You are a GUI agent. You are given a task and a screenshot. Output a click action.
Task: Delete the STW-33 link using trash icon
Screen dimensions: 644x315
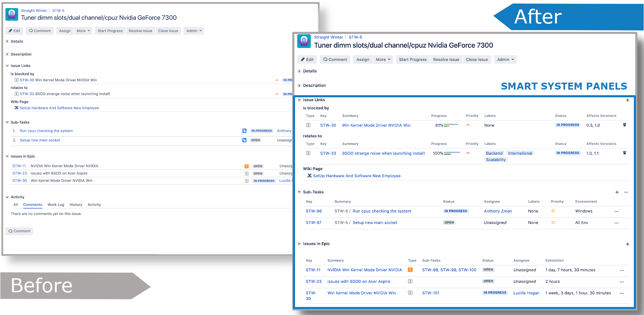(x=624, y=153)
